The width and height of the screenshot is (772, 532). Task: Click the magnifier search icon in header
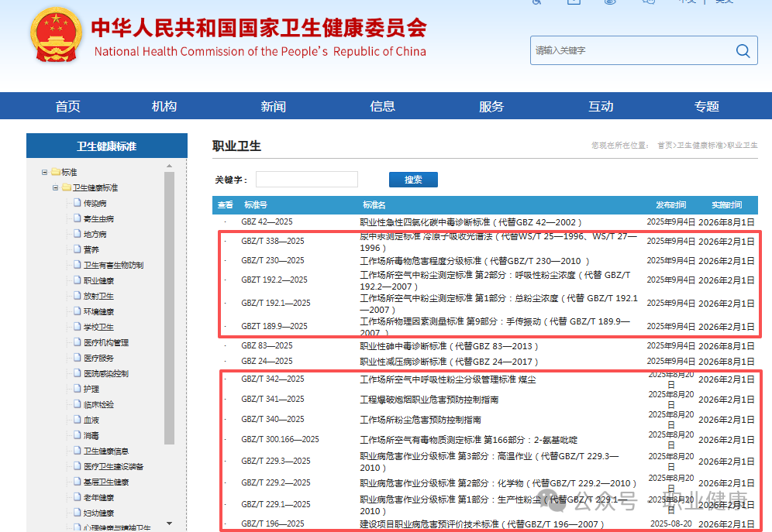coord(743,51)
